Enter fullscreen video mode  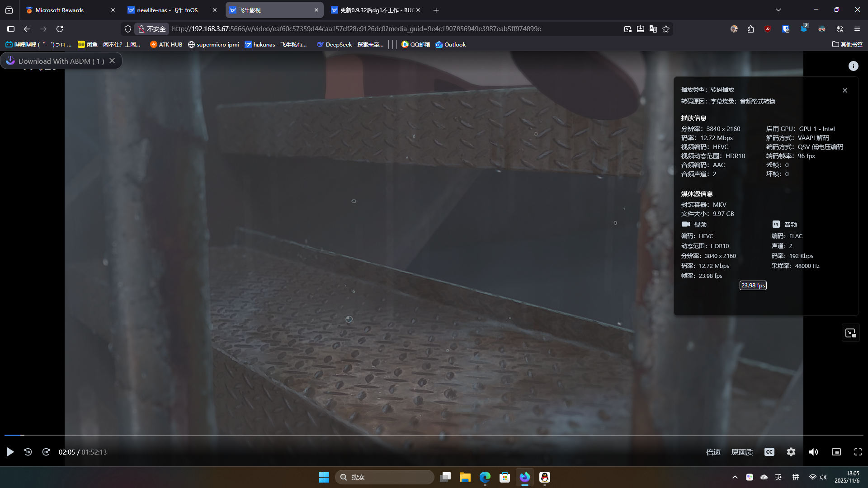coord(858,452)
